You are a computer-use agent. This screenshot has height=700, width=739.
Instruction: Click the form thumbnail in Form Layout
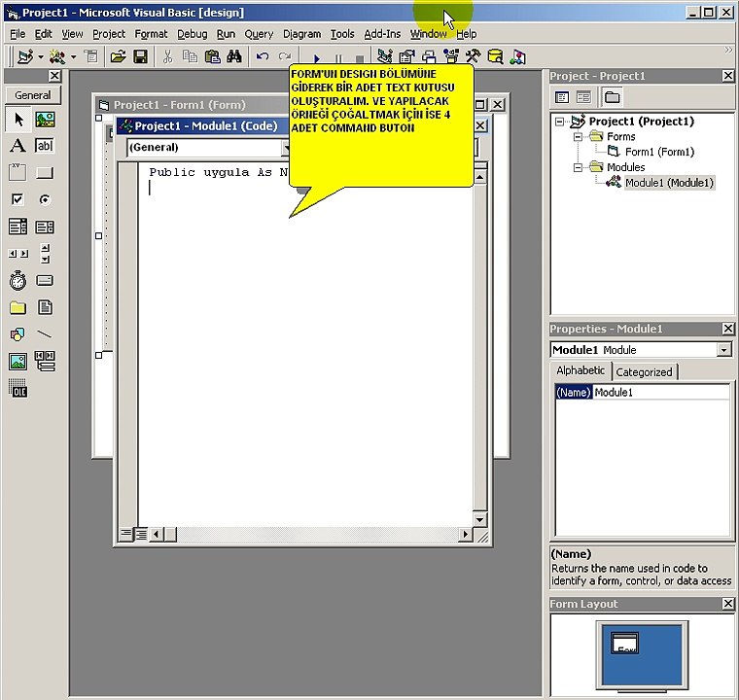(x=624, y=644)
